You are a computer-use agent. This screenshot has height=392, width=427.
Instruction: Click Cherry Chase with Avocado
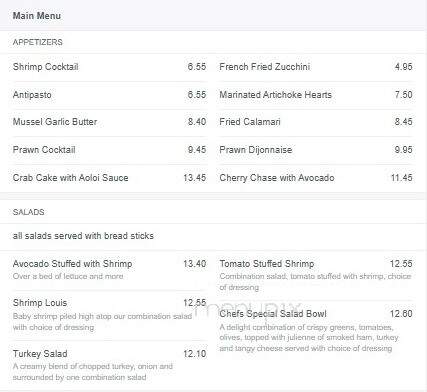coord(277,178)
